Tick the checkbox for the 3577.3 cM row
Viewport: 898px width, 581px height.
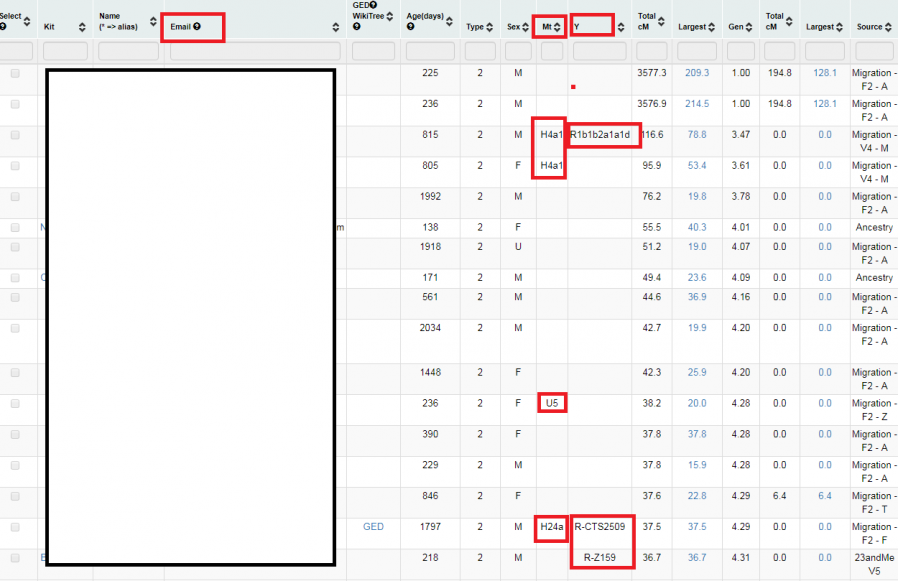coord(15,74)
